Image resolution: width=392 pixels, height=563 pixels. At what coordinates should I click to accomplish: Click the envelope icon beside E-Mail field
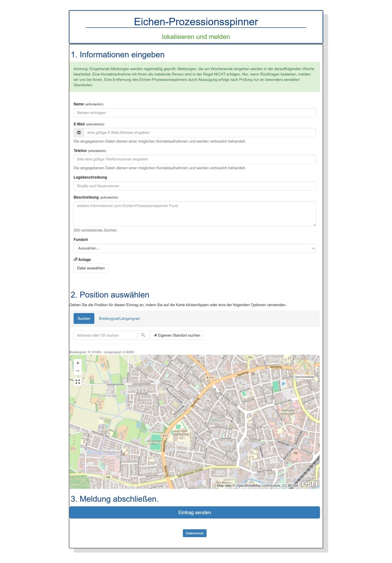(79, 132)
